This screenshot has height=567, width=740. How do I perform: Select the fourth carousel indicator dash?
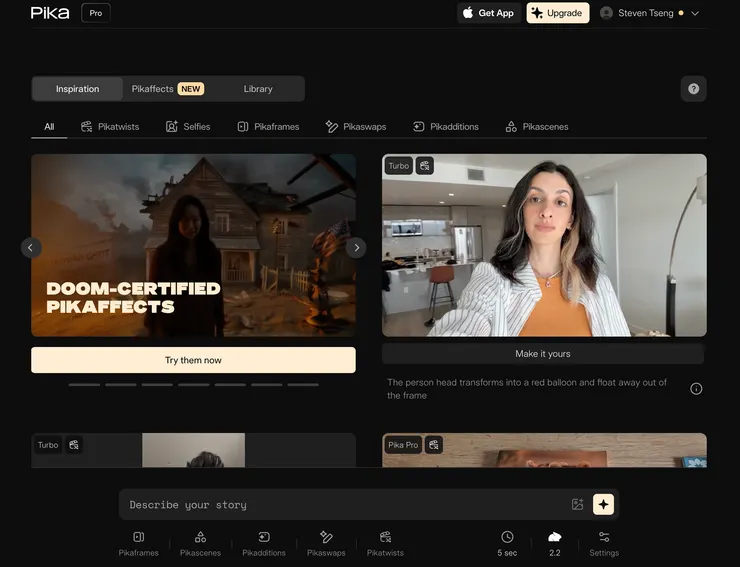(193, 385)
